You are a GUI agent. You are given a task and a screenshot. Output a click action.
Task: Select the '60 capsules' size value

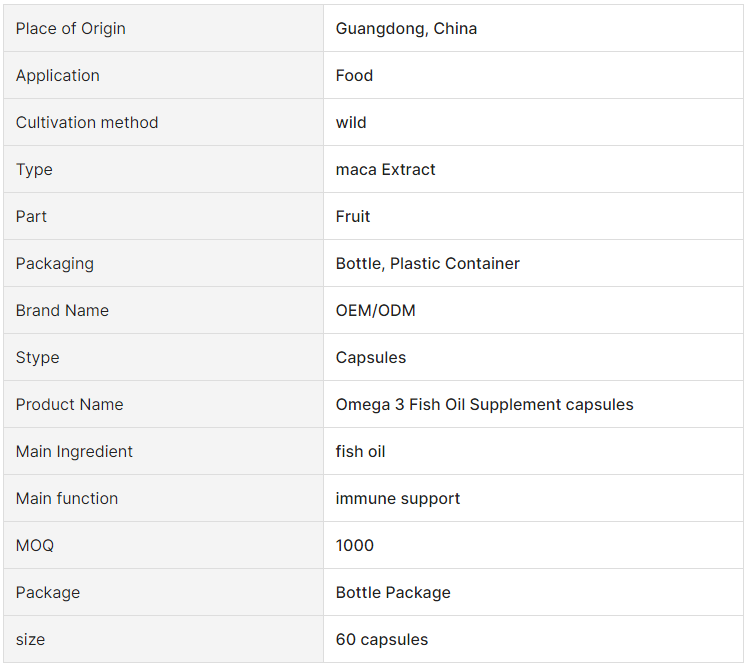(x=382, y=640)
